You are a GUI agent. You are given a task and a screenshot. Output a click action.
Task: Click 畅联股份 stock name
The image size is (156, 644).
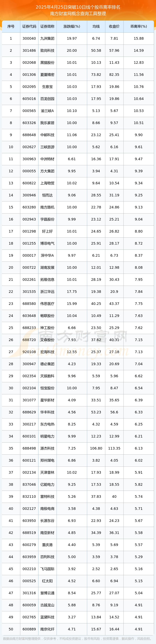tap(47, 316)
